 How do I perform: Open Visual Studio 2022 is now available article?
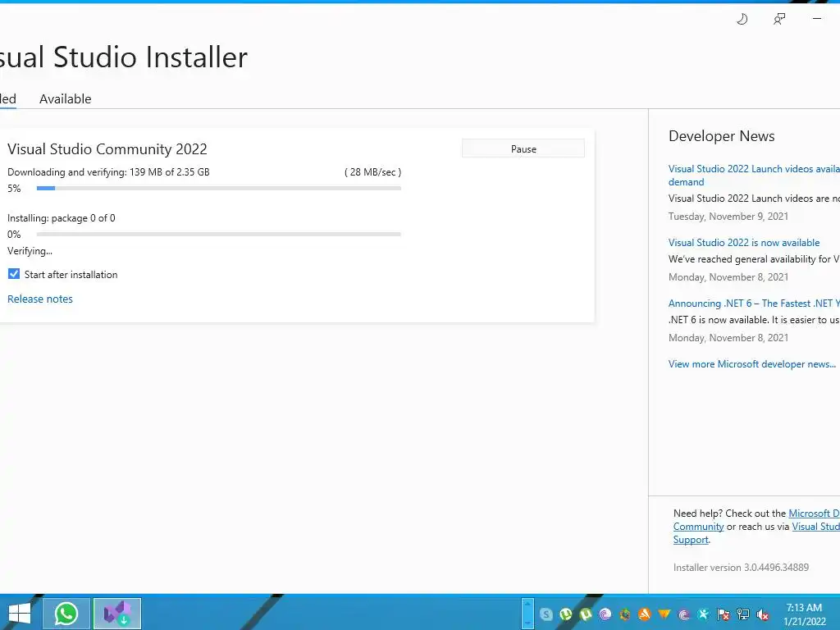744,243
